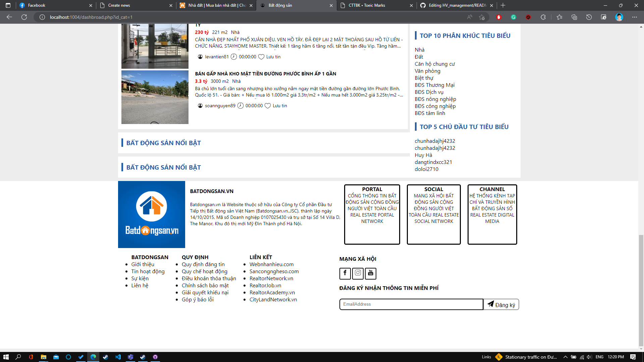The height and width of the screenshot is (362, 644).
Task: Open Visual Studio Code from taskbar
Action: click(118, 357)
